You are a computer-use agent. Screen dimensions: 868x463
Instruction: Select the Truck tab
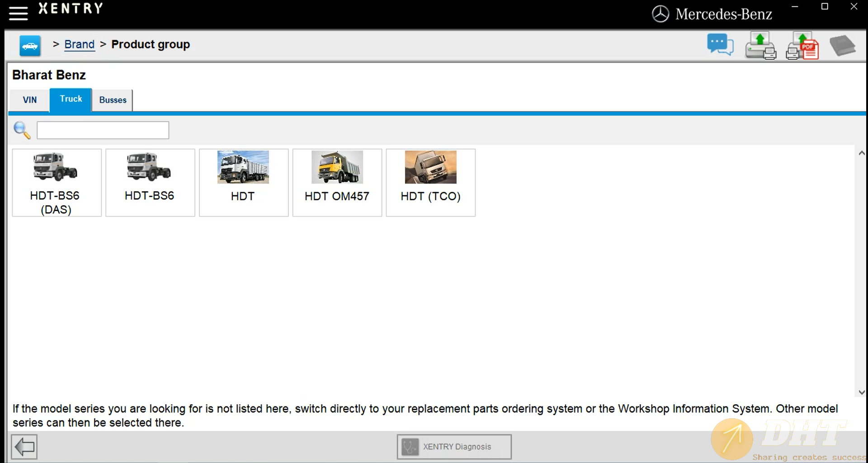tap(71, 99)
